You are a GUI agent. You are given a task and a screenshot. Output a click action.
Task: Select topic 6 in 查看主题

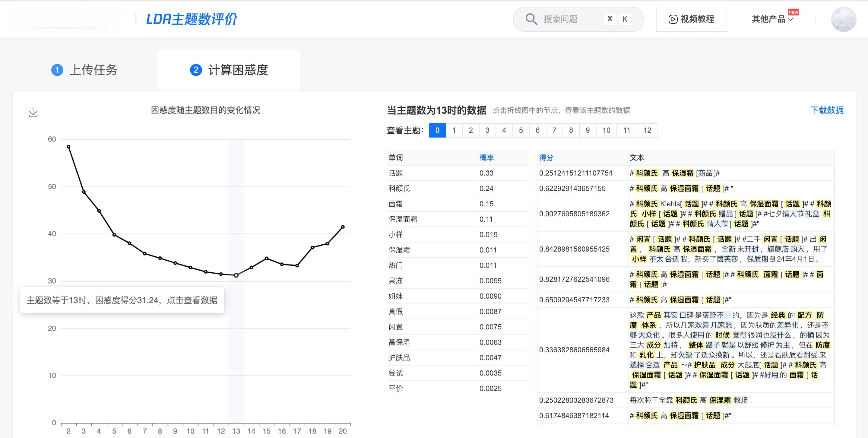click(537, 130)
